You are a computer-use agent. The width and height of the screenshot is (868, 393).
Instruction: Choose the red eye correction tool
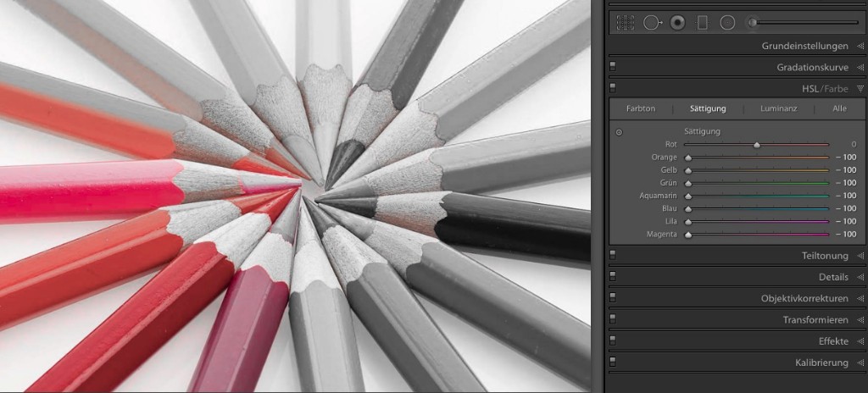point(677,23)
